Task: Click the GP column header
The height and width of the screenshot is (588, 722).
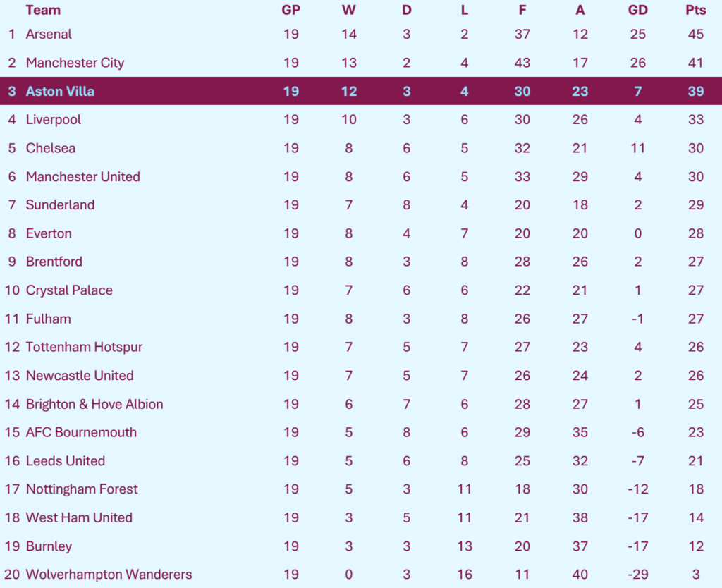Action: 290,10
